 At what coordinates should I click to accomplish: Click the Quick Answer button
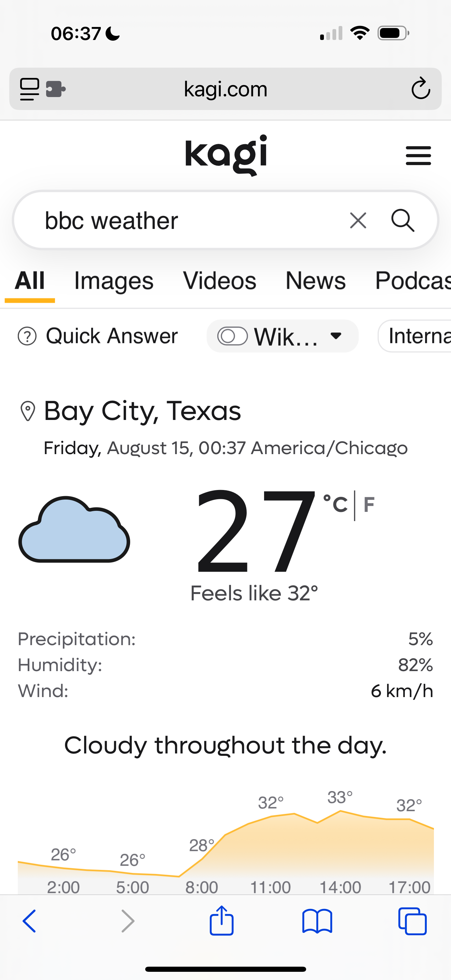click(x=111, y=336)
